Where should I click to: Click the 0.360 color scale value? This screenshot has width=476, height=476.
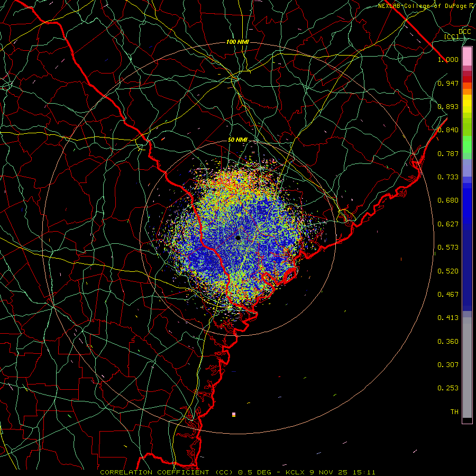coord(448,342)
